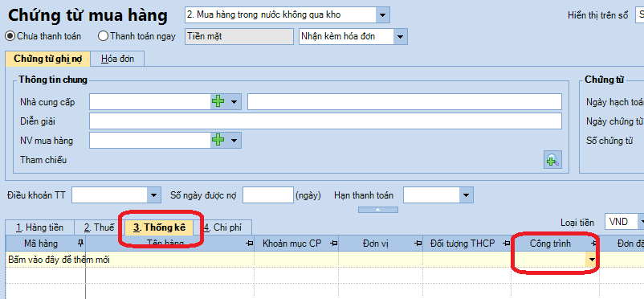Collapse the header panel using the arrow bar
Image resolution: width=644 pixels, height=299 pixels.
point(378,209)
